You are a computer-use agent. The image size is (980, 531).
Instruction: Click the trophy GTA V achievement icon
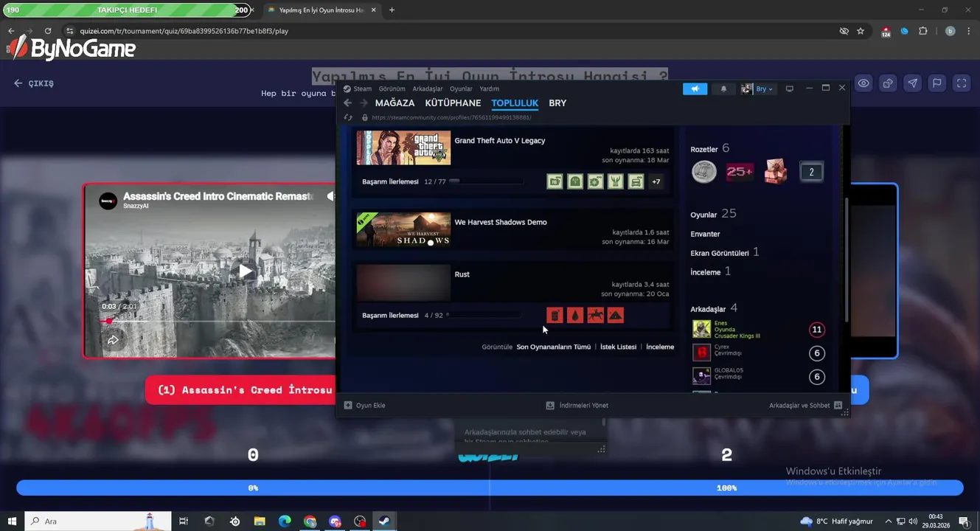[616, 181]
